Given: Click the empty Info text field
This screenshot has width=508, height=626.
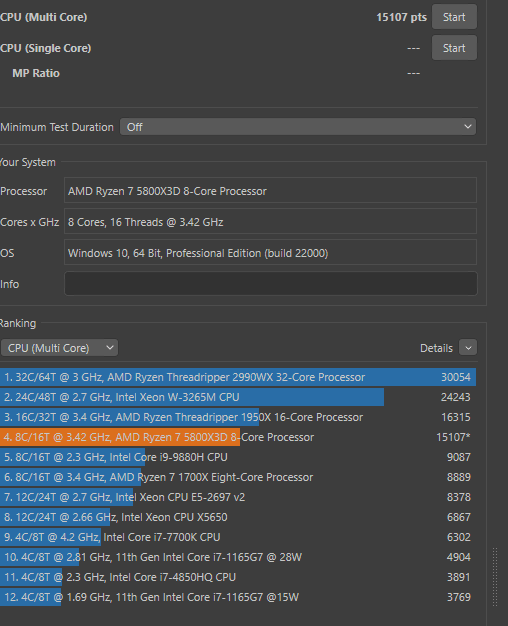Looking at the screenshot, I should 270,283.
